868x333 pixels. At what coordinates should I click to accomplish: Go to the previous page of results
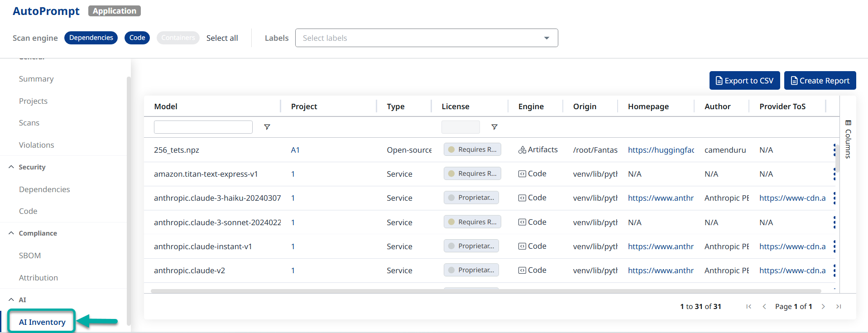pos(764,307)
